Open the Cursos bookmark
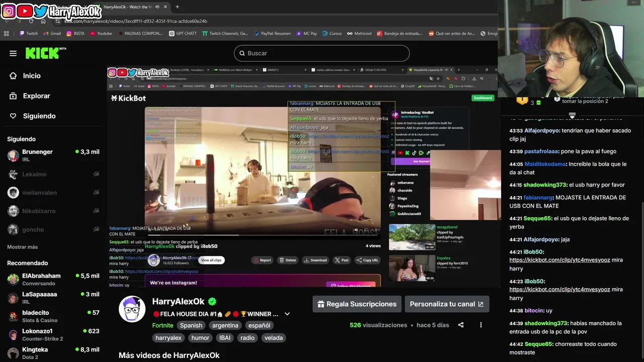 point(332,34)
